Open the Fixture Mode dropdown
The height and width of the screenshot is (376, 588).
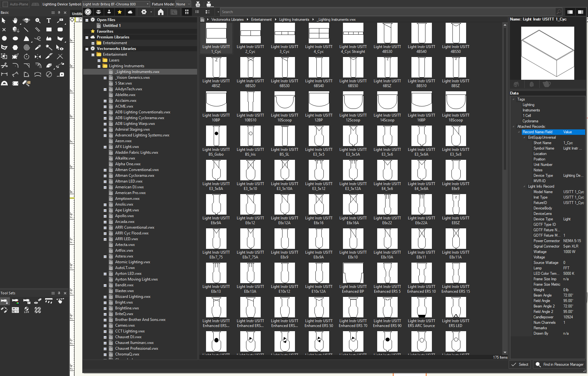pos(183,4)
